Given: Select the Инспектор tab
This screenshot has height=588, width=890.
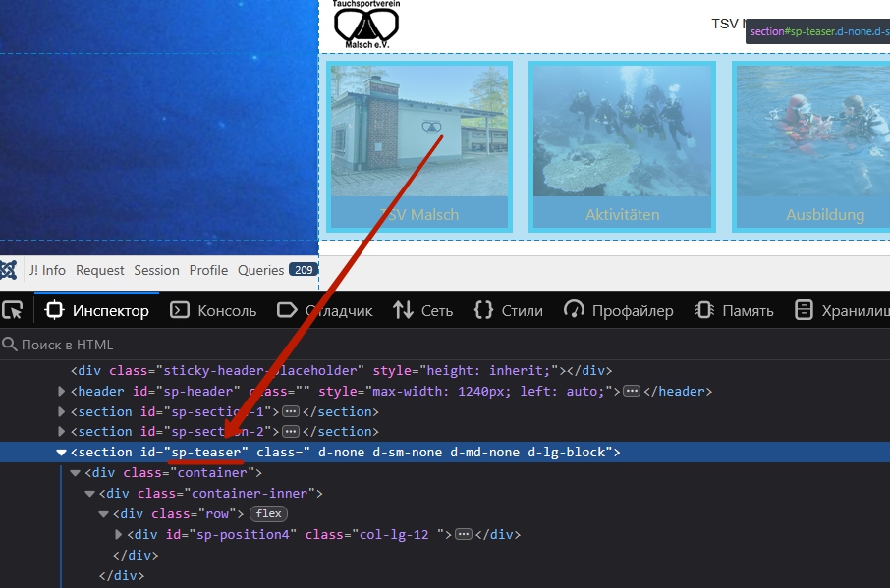Looking at the screenshot, I should click(x=97, y=310).
